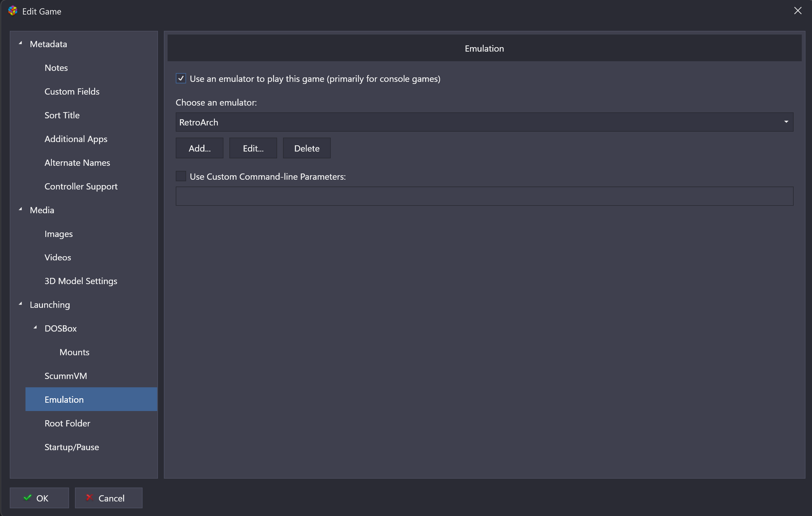The width and height of the screenshot is (812, 516).
Task: Confirm changes with the OK button
Action: point(39,498)
